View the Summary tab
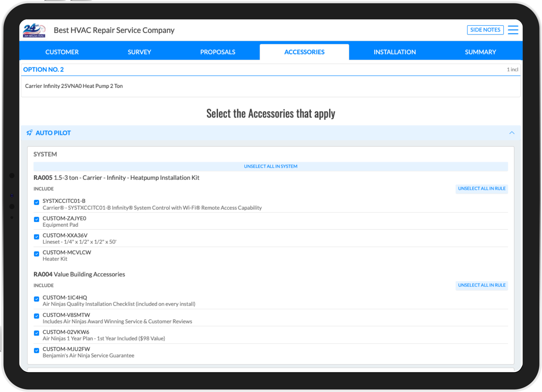 [480, 52]
